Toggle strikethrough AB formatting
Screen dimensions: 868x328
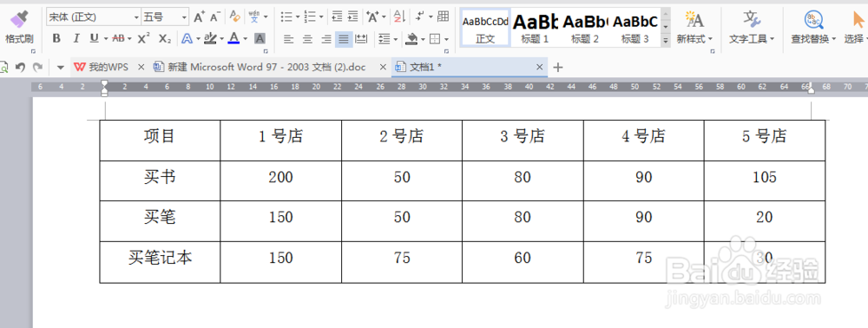click(118, 39)
